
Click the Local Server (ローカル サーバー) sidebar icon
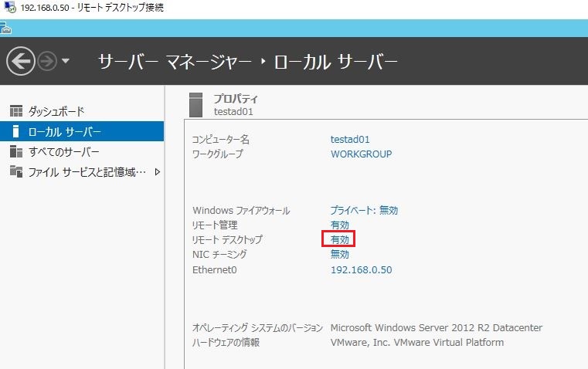tap(15, 131)
